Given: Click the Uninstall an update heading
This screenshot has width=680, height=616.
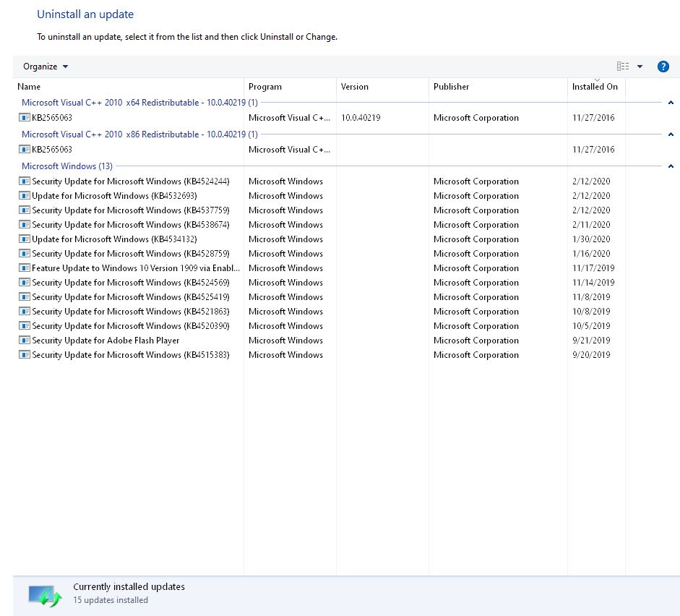Looking at the screenshot, I should pos(85,14).
